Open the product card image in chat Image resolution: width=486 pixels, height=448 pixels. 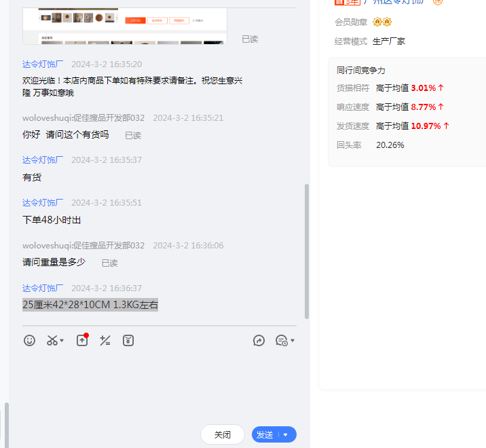point(125,26)
